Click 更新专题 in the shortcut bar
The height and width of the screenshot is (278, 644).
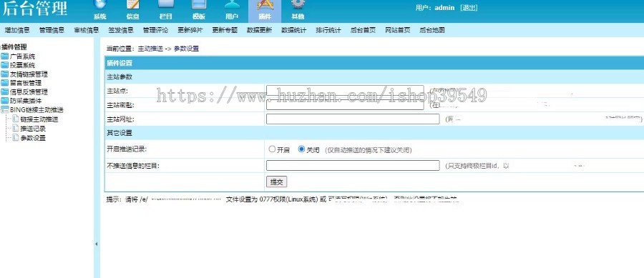tap(225, 30)
